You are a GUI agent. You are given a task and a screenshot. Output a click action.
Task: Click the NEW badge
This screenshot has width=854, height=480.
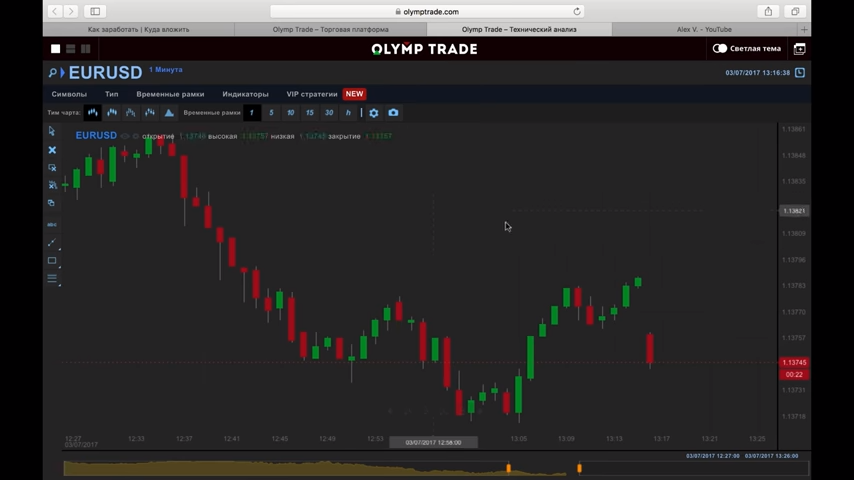(x=354, y=94)
